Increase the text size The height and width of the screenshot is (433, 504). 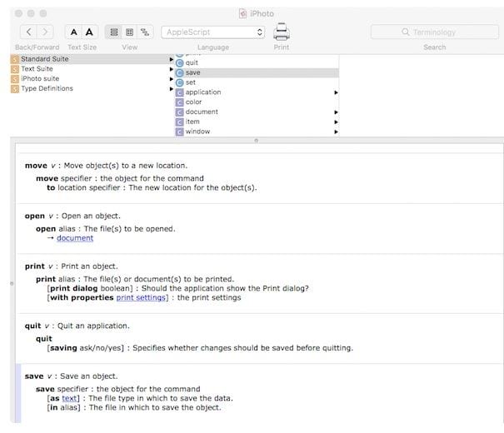click(89, 32)
